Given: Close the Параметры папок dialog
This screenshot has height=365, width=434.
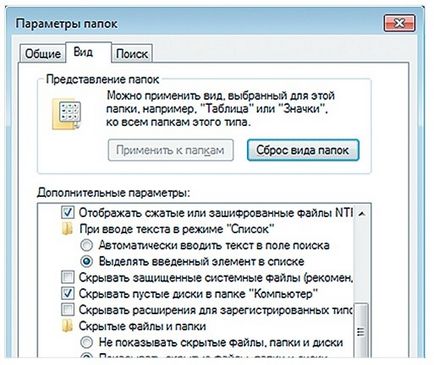Looking at the screenshot, I should point(399,23).
